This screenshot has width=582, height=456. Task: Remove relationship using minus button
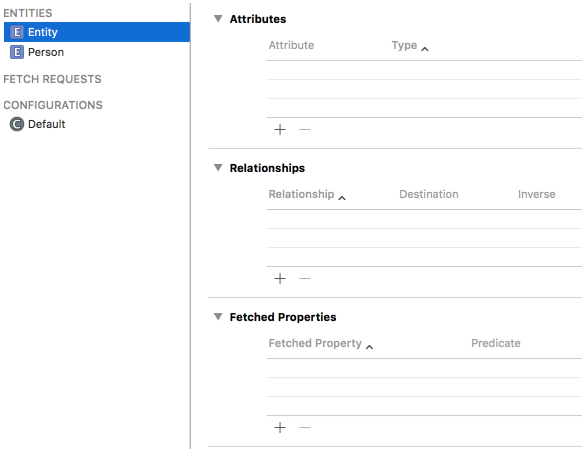pos(305,278)
